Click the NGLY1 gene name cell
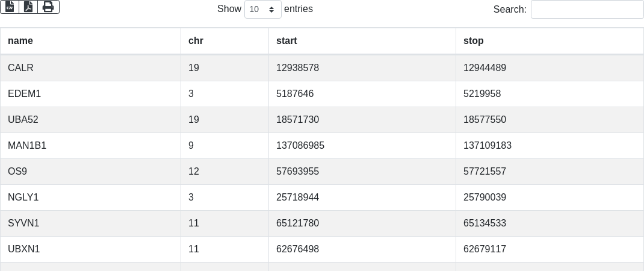 [23, 198]
